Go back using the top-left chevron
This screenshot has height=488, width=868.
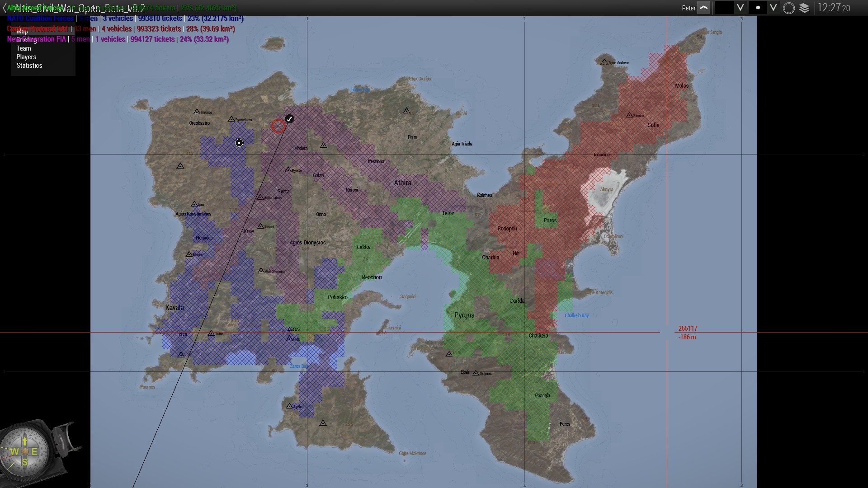(5, 8)
